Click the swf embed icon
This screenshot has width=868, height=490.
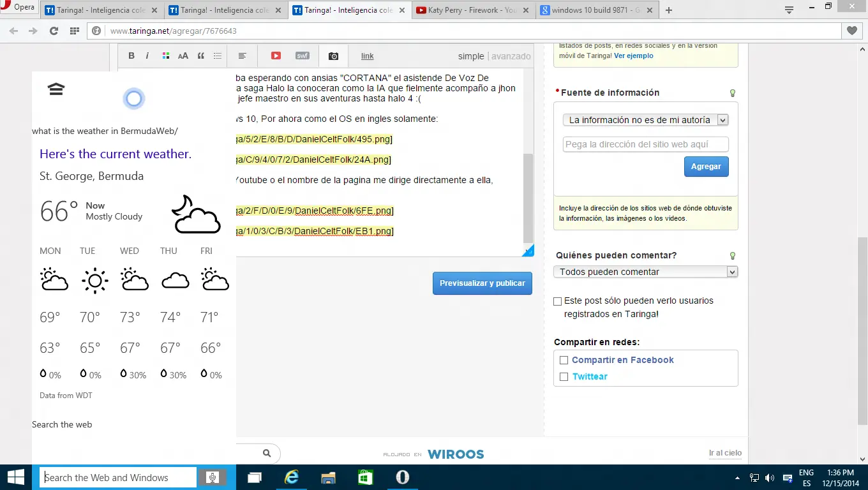coord(303,56)
